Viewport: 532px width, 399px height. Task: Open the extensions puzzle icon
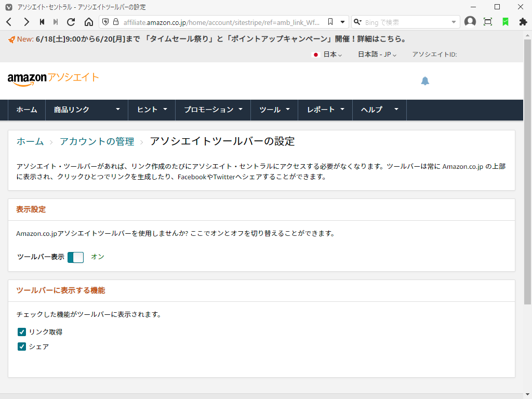(523, 22)
